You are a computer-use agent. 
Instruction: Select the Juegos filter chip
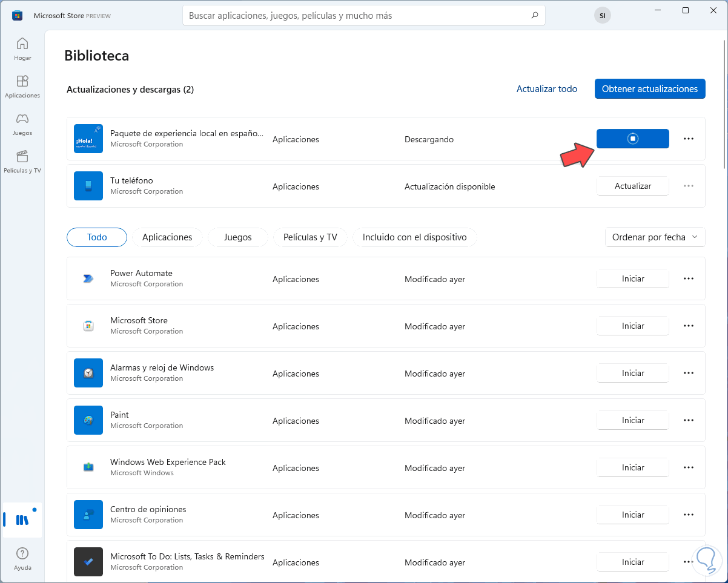pyautogui.click(x=237, y=237)
